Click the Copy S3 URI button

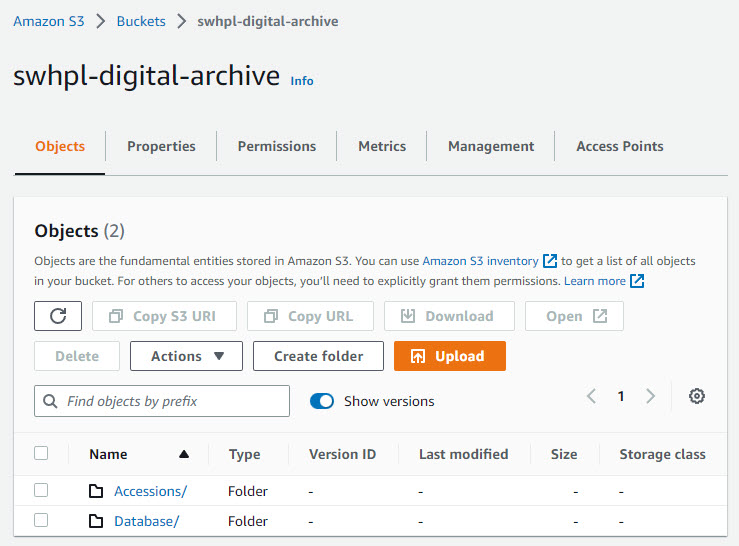point(164,316)
